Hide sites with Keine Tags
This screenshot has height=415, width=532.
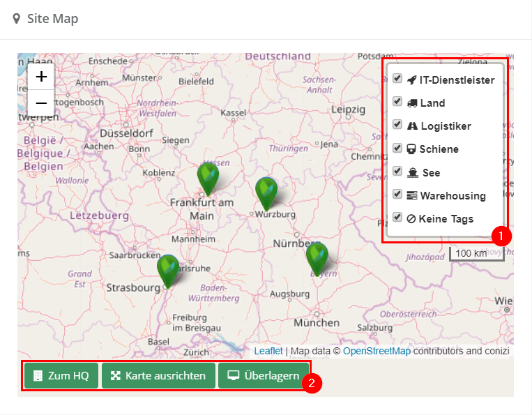tap(397, 218)
